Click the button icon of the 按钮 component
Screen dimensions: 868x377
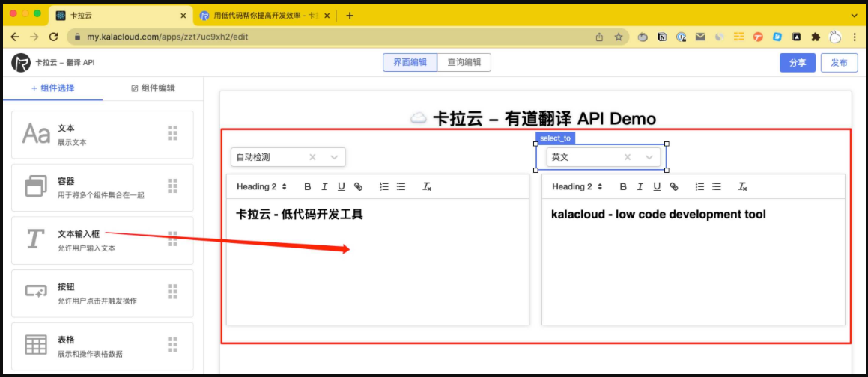(x=36, y=292)
